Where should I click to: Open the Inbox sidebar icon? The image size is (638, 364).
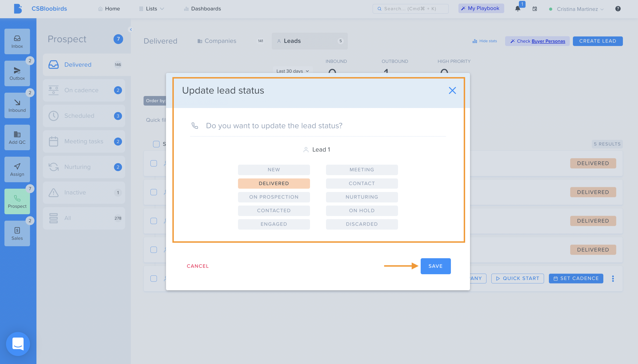point(17,42)
